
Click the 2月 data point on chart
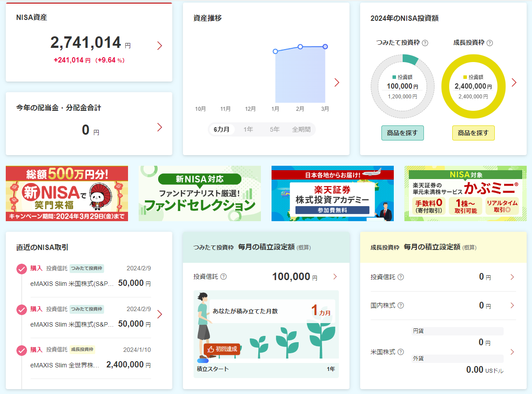pyautogui.click(x=300, y=47)
